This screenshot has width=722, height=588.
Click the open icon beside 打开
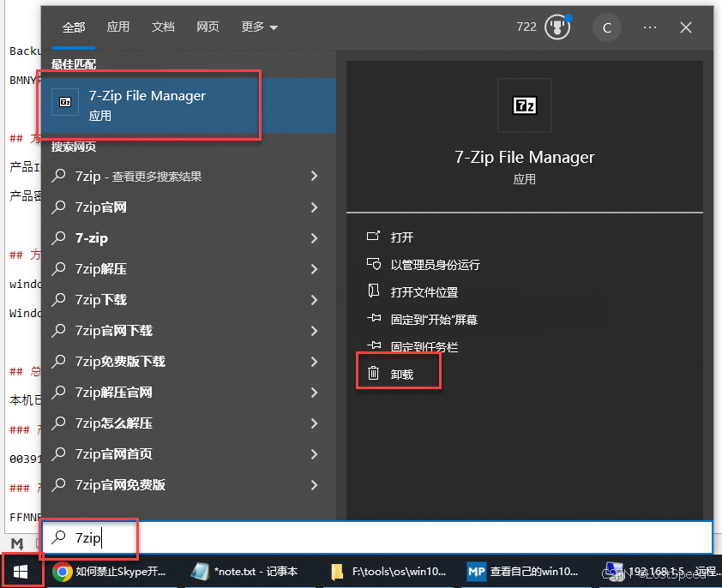click(x=373, y=237)
